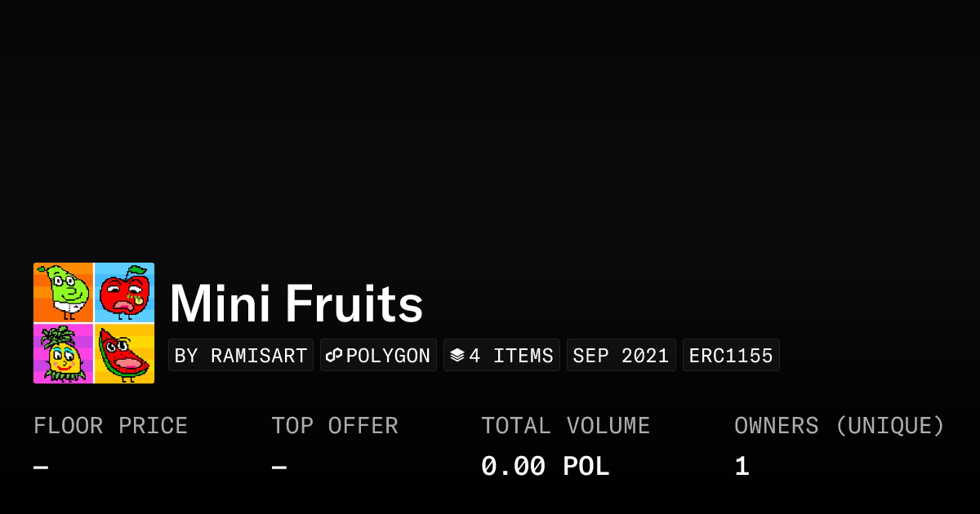The image size is (980, 514).
Task: Click the red apple pixel art
Action: (x=124, y=293)
